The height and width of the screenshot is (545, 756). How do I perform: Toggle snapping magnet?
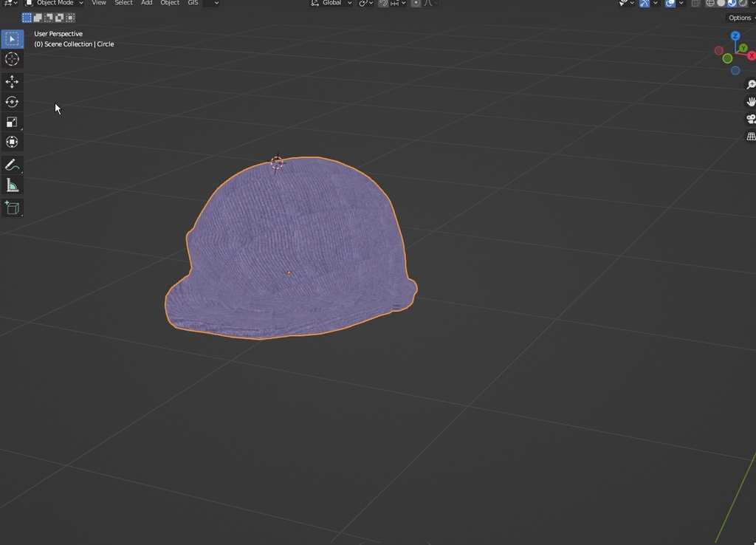click(383, 3)
